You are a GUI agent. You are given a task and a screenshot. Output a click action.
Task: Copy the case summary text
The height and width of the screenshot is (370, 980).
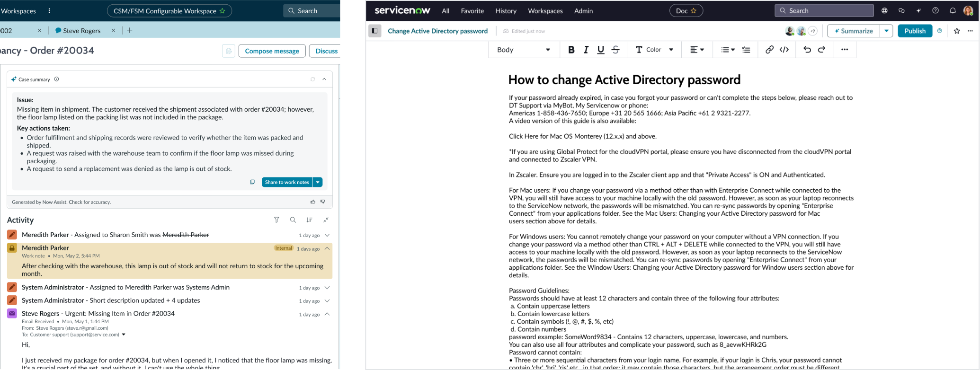tap(252, 182)
